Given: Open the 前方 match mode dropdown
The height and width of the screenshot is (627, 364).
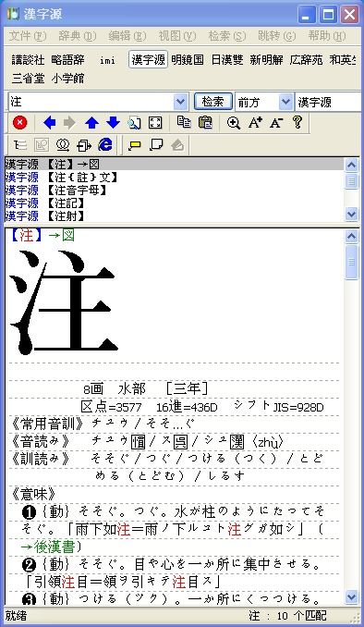Looking at the screenshot, I should 285,103.
